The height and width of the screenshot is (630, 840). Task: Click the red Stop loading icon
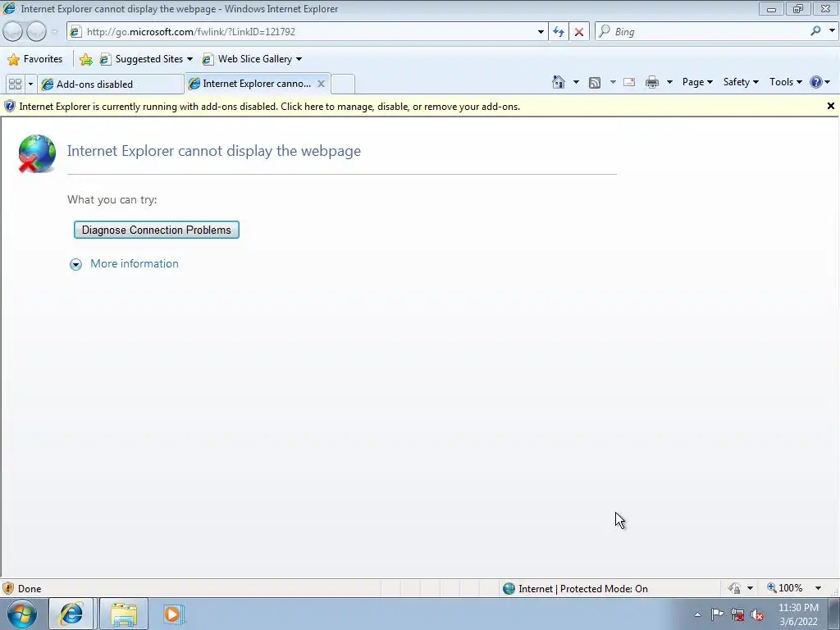579,32
